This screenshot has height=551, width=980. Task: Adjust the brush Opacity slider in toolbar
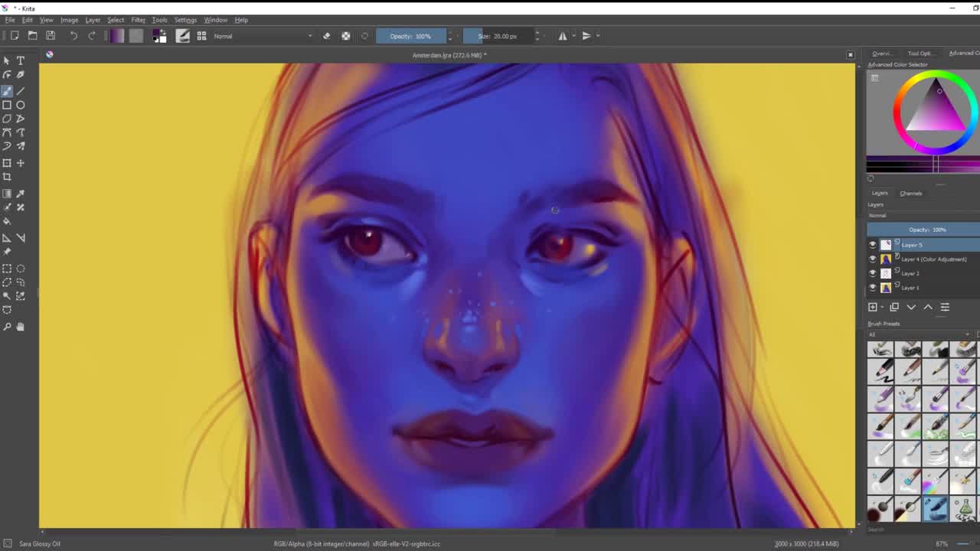411,36
